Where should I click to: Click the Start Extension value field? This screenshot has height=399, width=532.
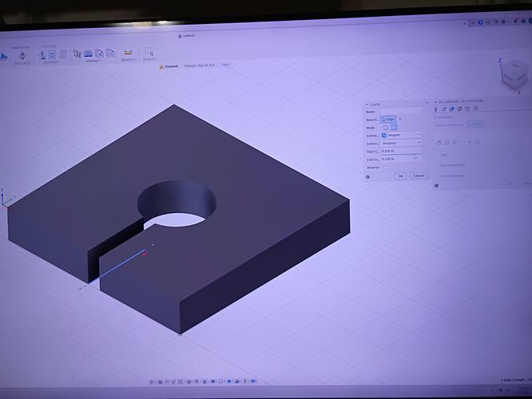[401, 151]
